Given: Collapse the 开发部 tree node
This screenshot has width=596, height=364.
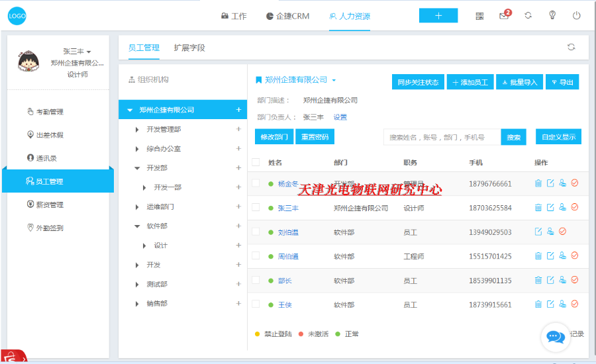Looking at the screenshot, I should click(x=137, y=168).
